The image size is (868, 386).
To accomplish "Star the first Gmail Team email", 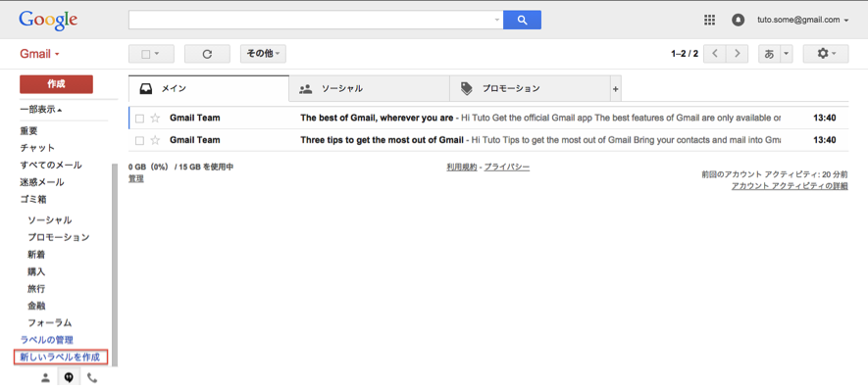I will point(155,118).
